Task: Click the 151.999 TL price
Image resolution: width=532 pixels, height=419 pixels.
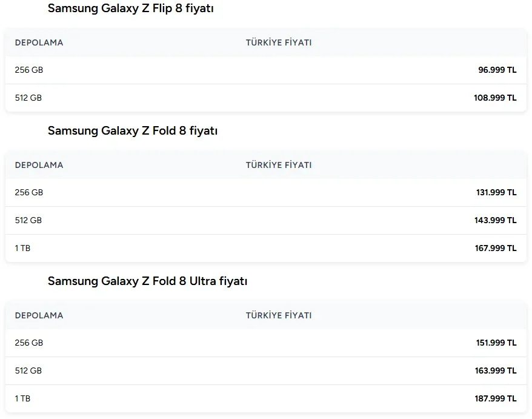Action: (x=496, y=343)
